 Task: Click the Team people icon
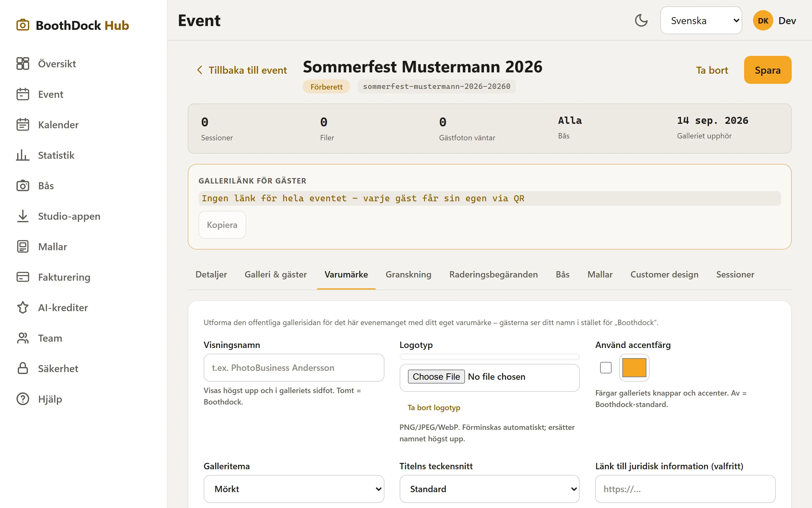point(23,338)
